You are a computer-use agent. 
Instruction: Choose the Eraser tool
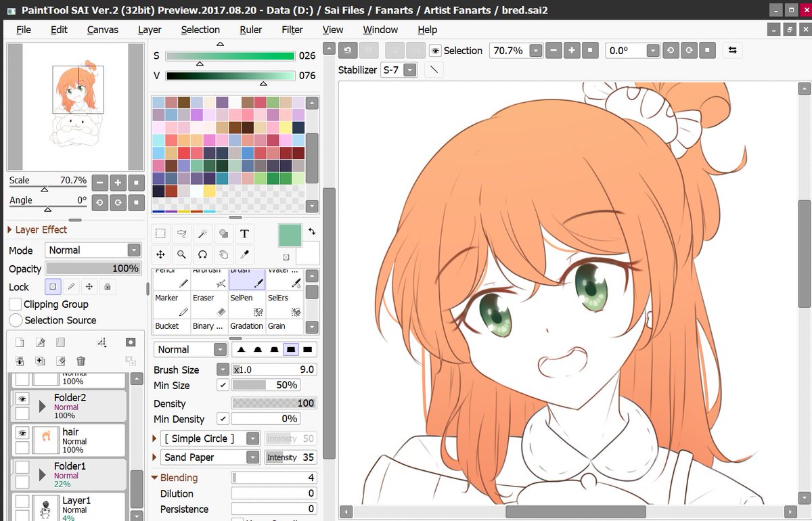pos(209,305)
